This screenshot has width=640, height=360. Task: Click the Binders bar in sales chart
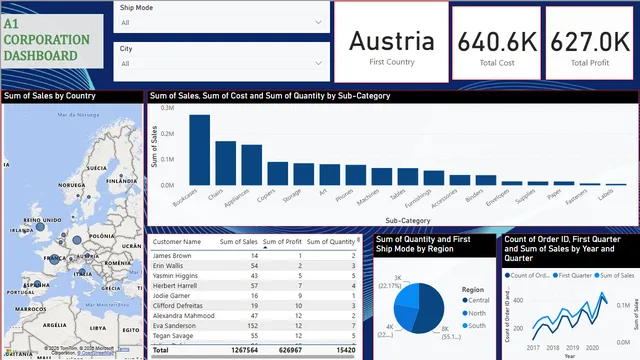point(486,180)
